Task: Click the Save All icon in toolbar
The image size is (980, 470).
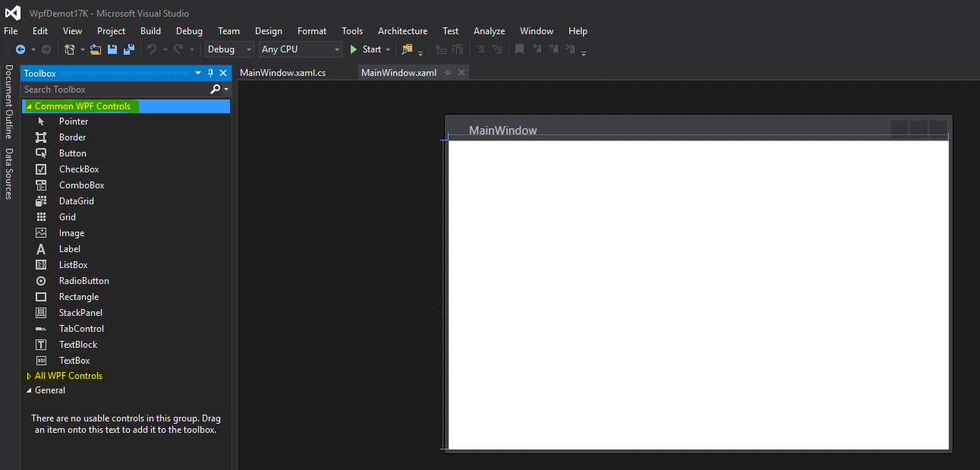Action: coord(128,49)
